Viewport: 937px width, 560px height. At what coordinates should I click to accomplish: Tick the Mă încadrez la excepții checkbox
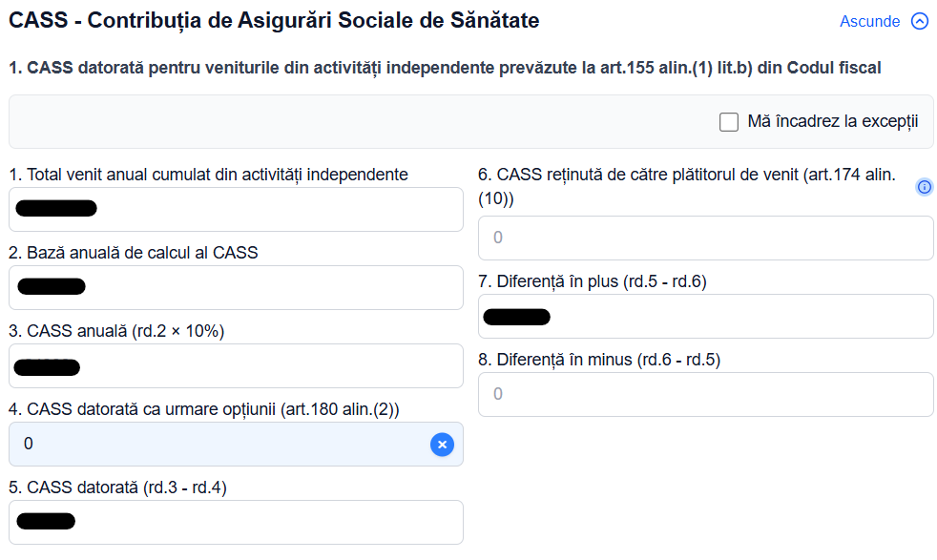728,122
